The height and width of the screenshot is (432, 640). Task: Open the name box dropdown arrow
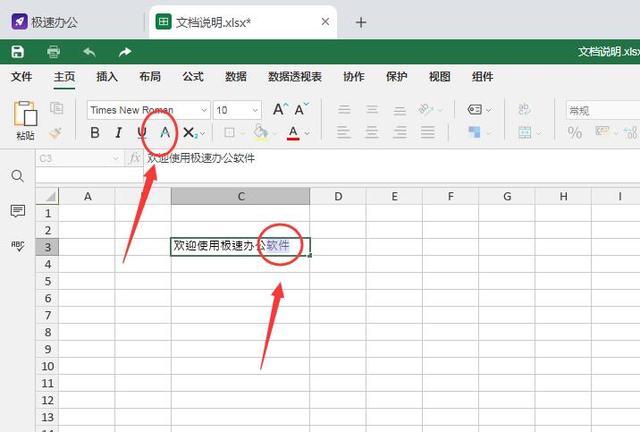116,158
